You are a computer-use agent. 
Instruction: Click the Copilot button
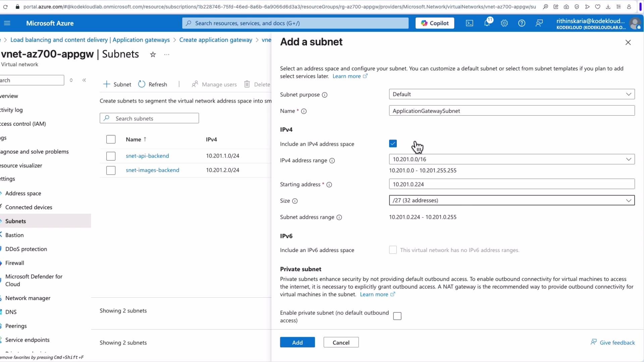(x=435, y=23)
